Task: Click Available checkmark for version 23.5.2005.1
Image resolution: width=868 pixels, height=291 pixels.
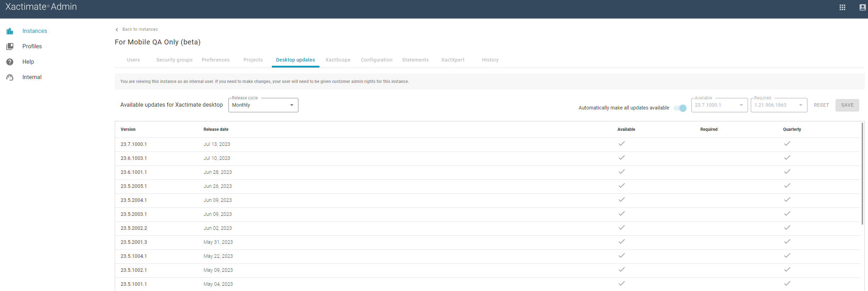Action: [x=622, y=186]
